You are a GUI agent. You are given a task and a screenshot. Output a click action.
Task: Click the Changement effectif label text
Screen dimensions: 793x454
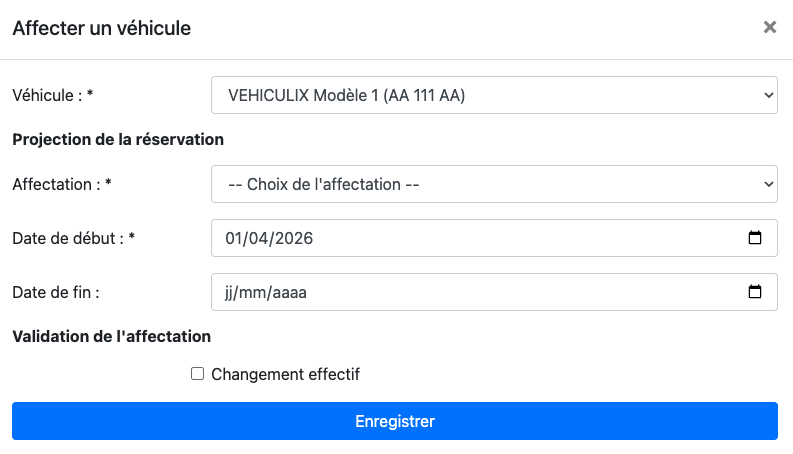[x=285, y=374]
